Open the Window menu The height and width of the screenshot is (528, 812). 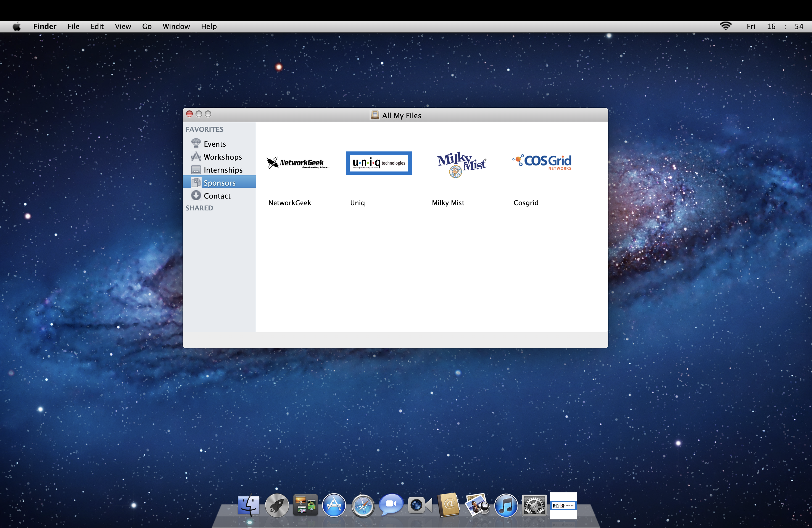176,26
